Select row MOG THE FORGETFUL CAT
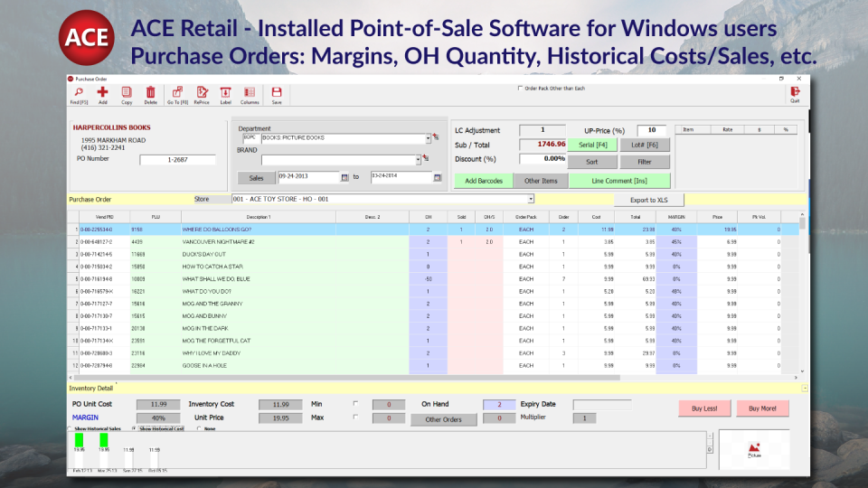Viewport: 868px width, 488px height. pos(433,341)
